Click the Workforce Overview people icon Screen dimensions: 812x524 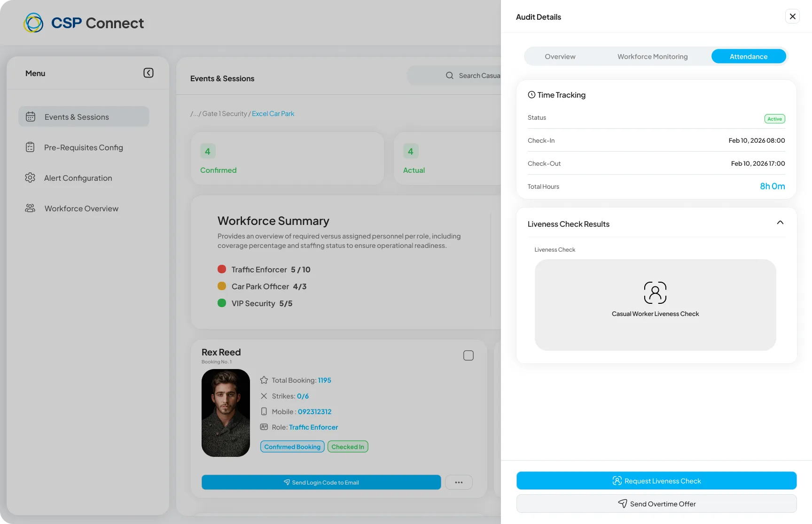tap(30, 208)
